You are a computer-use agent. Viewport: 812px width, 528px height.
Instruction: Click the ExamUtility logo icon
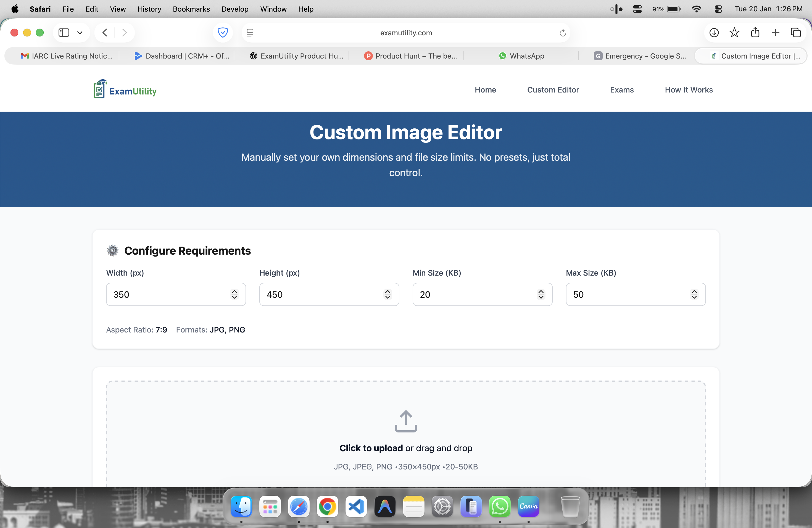(x=99, y=89)
